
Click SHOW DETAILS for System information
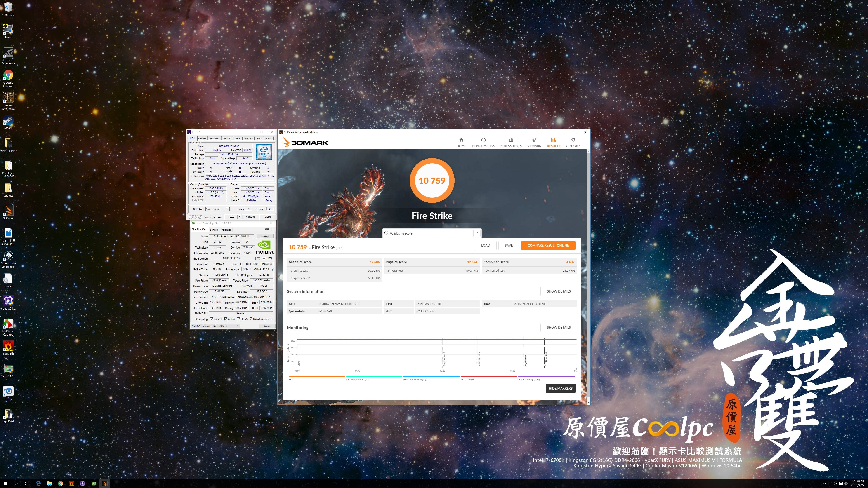click(x=559, y=291)
